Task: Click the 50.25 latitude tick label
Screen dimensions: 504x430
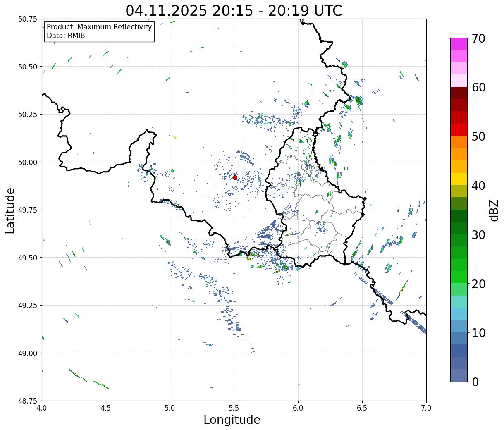Action: click(x=28, y=115)
